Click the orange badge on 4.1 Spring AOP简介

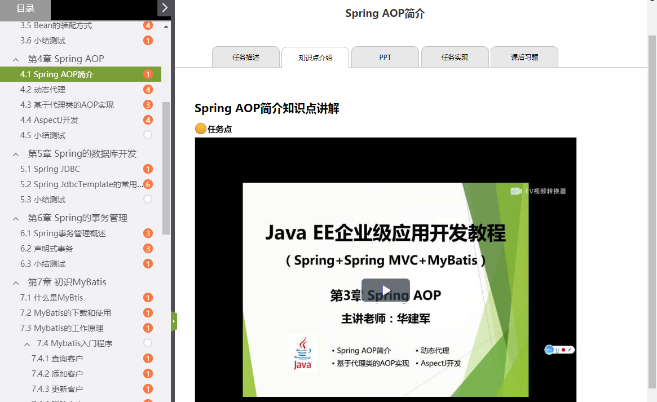coord(148,74)
